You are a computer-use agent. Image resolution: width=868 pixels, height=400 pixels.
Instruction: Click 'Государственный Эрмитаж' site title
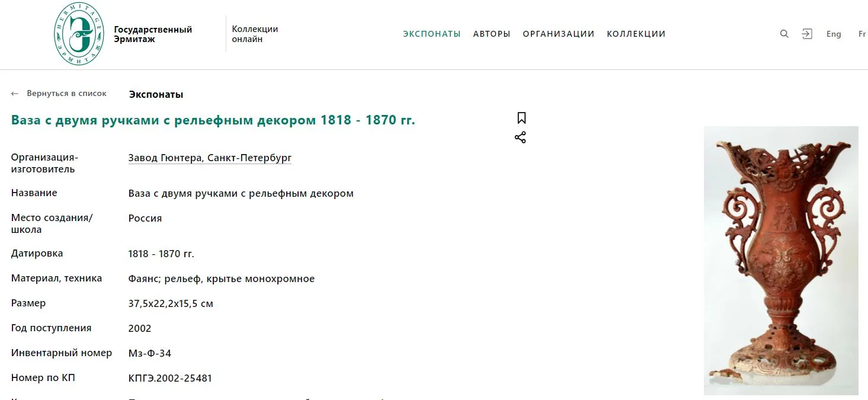point(153,34)
